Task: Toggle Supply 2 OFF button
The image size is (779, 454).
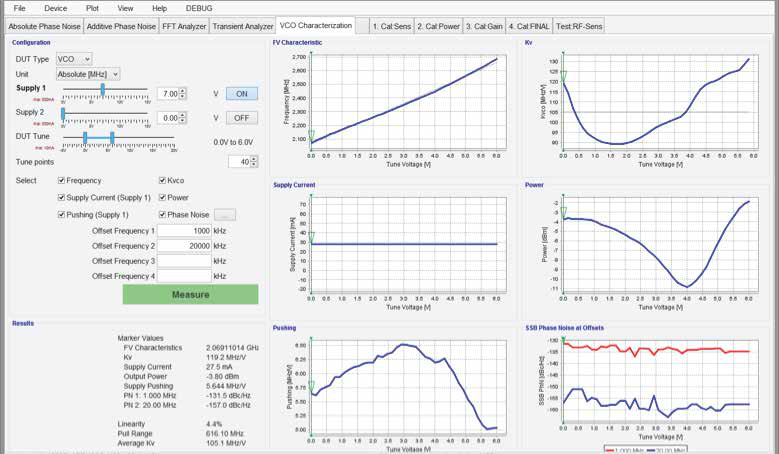Action: click(x=242, y=118)
